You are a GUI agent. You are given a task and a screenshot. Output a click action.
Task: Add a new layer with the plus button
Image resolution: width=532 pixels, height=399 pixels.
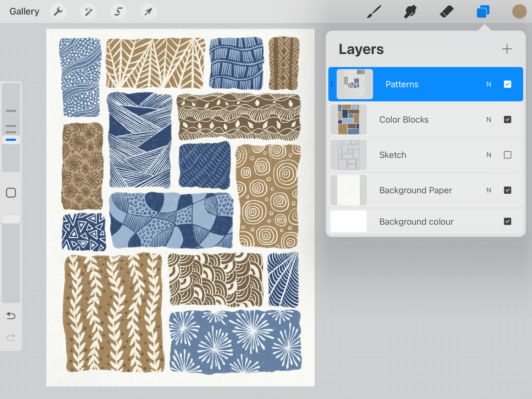(x=507, y=49)
